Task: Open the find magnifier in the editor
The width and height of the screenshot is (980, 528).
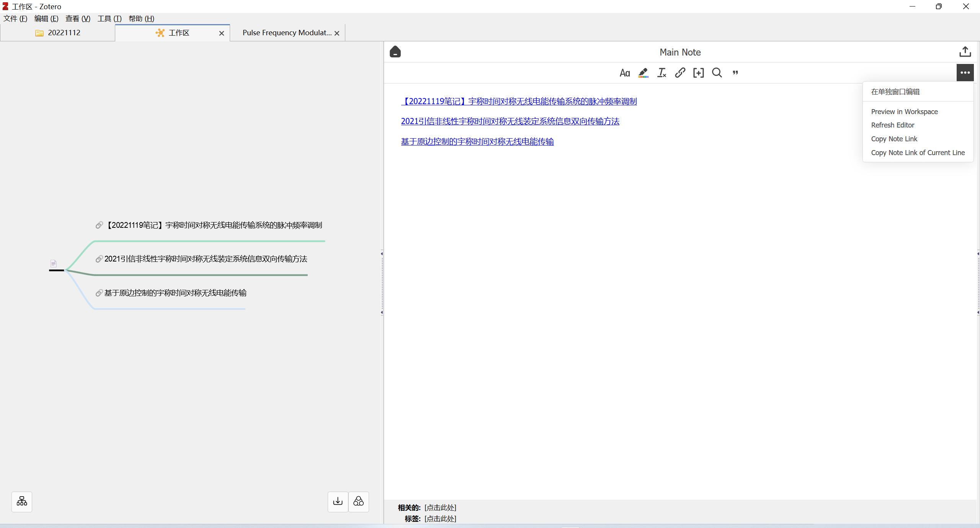Action: (x=717, y=73)
